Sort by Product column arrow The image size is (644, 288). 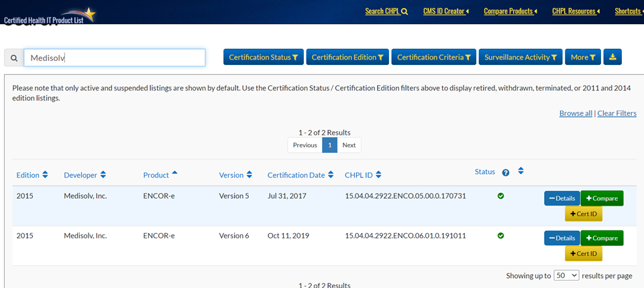[x=174, y=173]
